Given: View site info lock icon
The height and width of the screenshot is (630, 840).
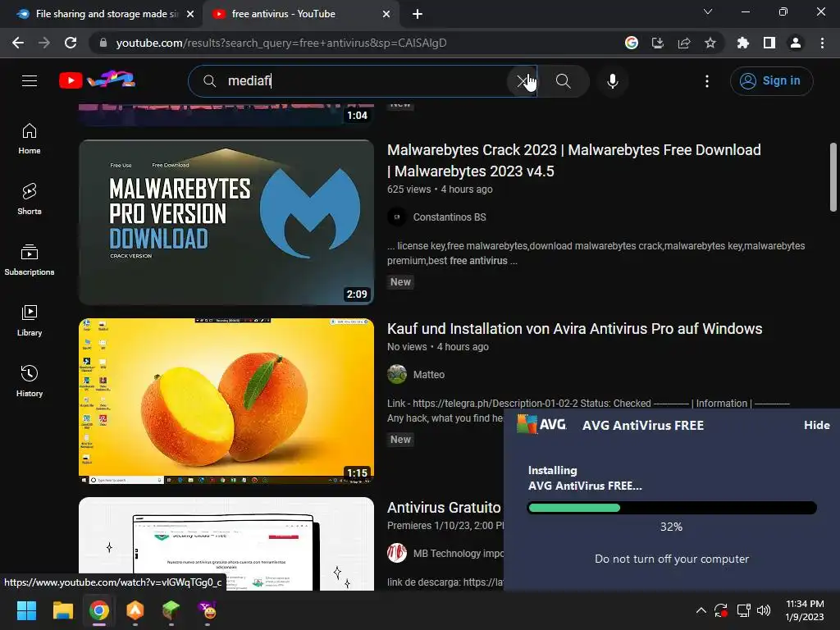Looking at the screenshot, I should (103, 43).
